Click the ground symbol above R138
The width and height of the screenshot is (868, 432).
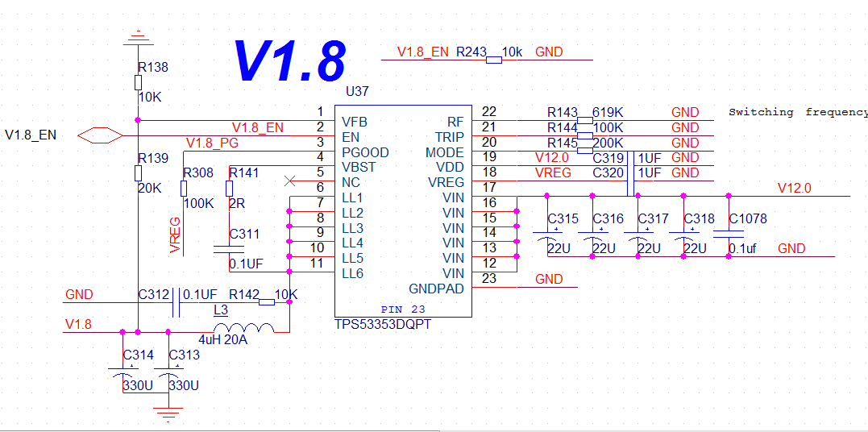(x=138, y=37)
